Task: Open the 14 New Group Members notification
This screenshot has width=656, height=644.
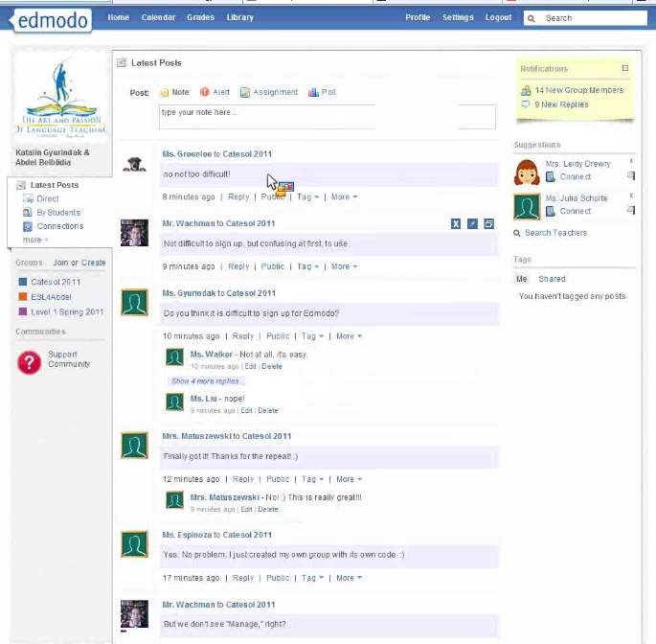Action: pyautogui.click(x=578, y=90)
